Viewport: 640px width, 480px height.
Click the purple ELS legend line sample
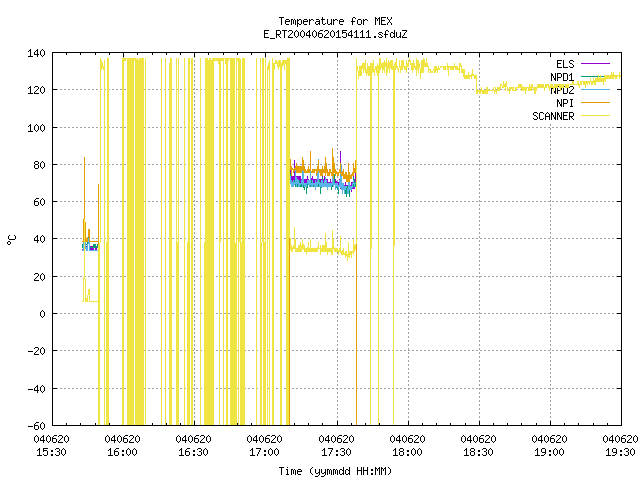pos(595,64)
